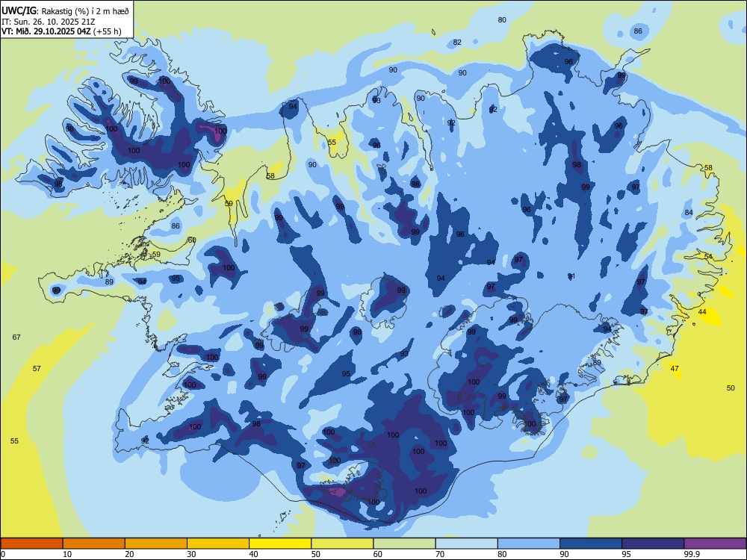Click the "VT: Mið. 29.10.2025 04Z" valid time
Image resolution: width=747 pixels, height=560 pixels.
pos(46,31)
